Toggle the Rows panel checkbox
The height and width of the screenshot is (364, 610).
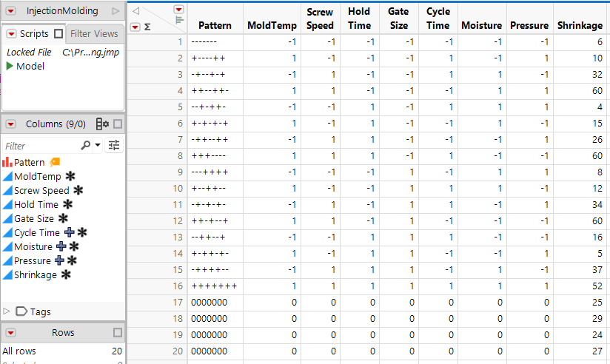pyautogui.click(x=118, y=333)
